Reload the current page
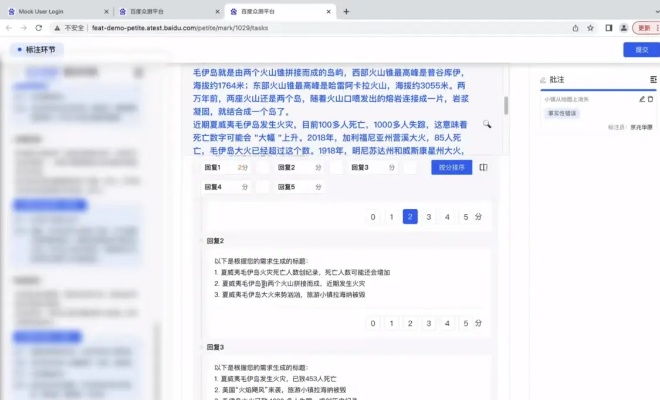This screenshot has height=400, width=660. (x=39, y=28)
